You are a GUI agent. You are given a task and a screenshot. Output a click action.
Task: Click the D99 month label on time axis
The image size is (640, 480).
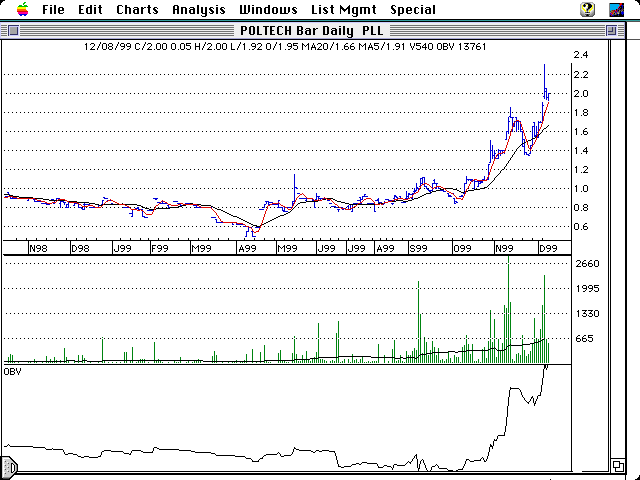[x=548, y=248]
